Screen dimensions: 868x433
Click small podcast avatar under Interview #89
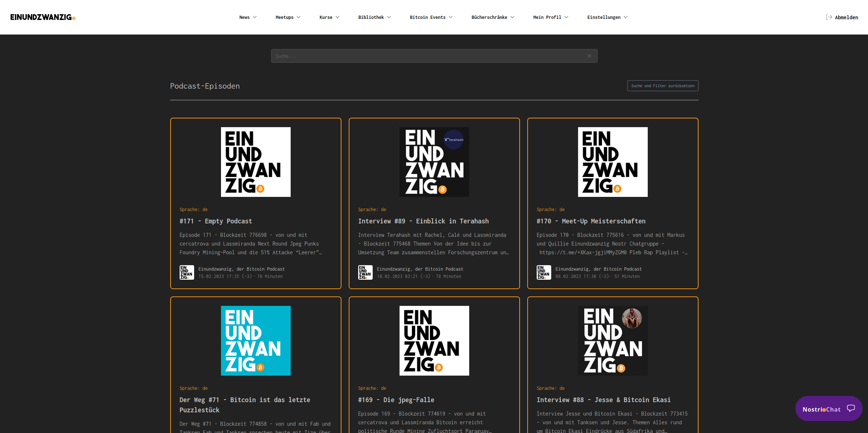pyautogui.click(x=365, y=272)
